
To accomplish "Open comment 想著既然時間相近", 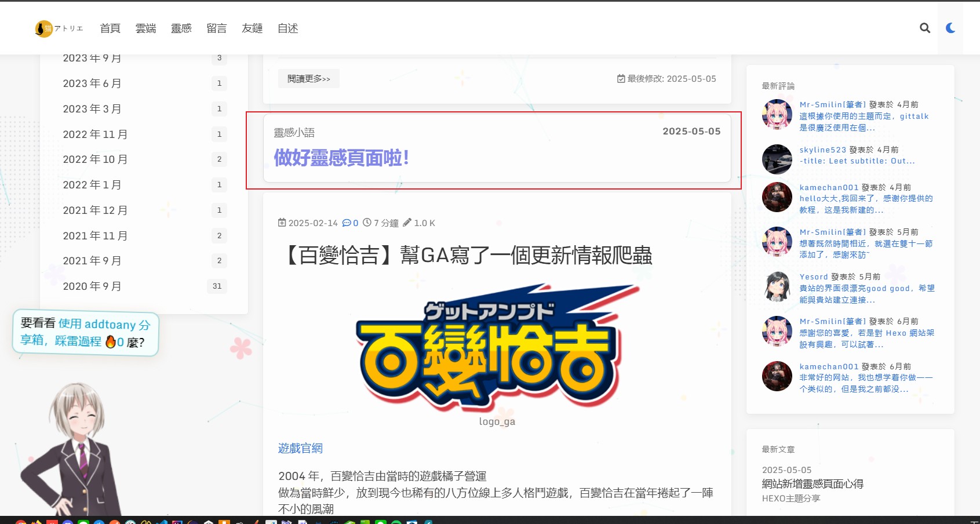I will [866, 249].
